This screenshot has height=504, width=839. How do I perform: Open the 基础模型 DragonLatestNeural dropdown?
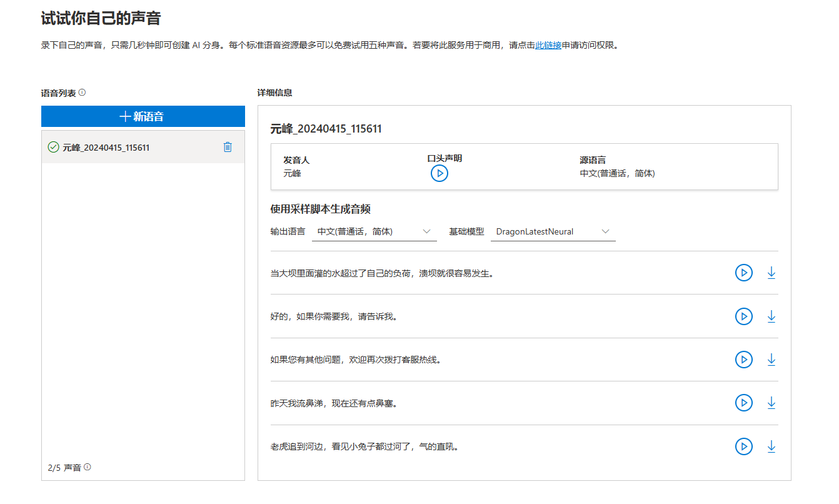tap(553, 231)
